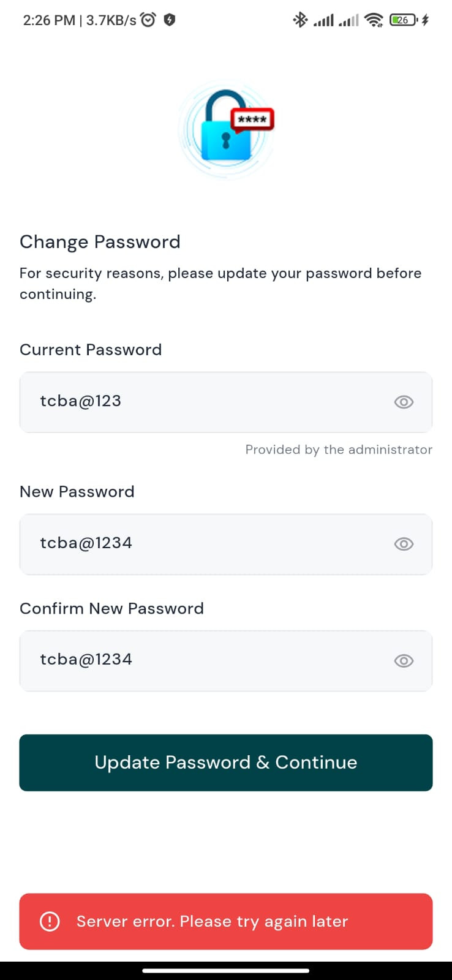Click into Confirm New Password input field

tap(226, 661)
